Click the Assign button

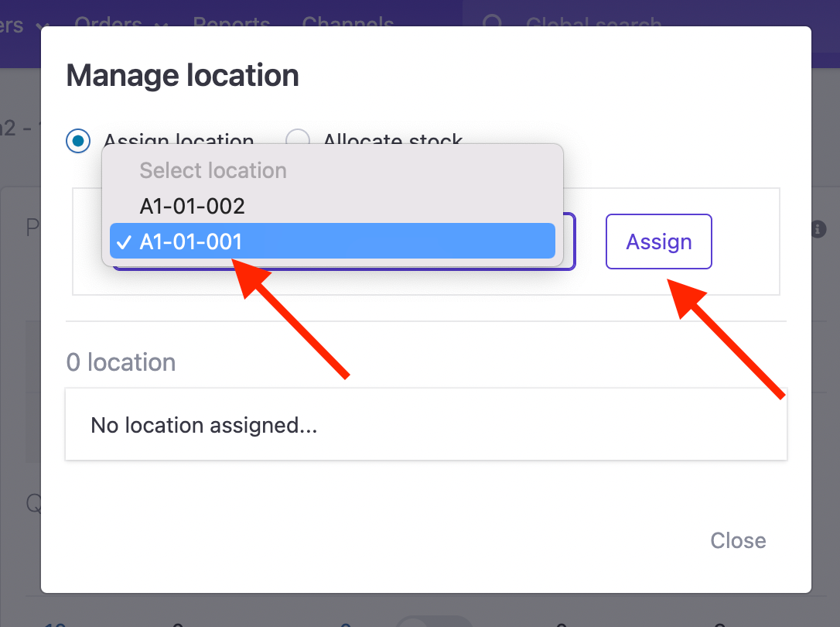point(658,242)
